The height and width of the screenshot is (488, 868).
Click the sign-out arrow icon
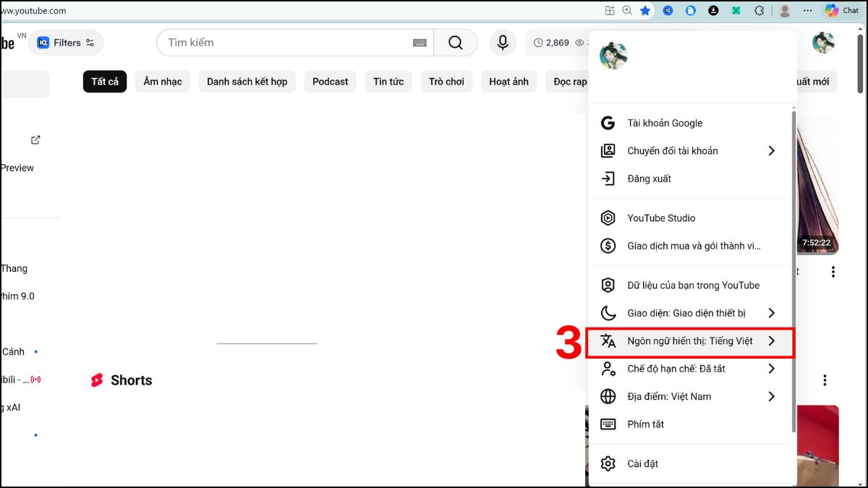(608, 179)
